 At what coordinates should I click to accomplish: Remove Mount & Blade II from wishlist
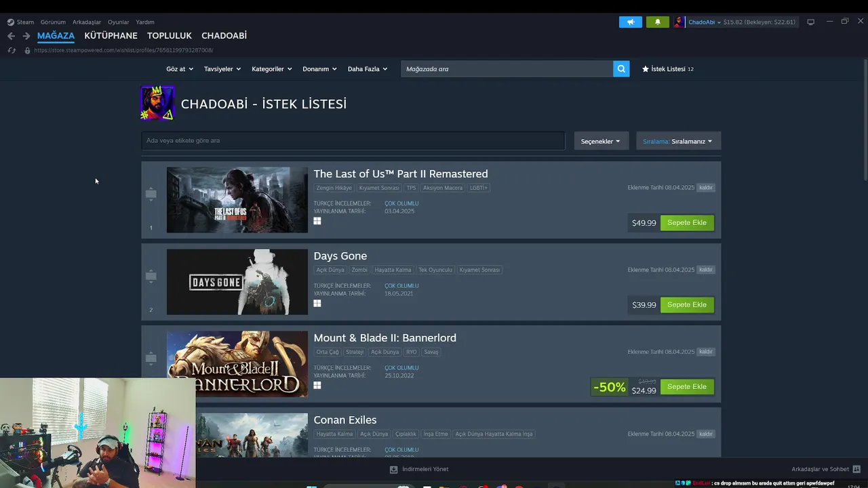[x=706, y=352]
